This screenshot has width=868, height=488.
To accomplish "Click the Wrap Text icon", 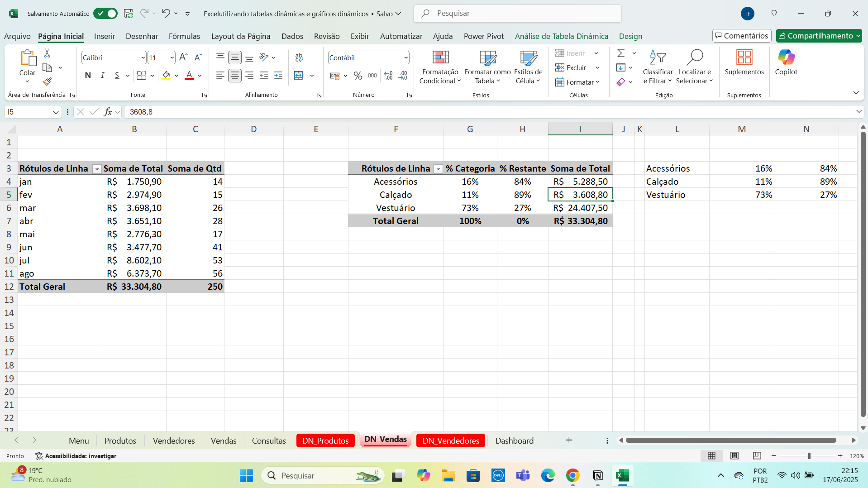I will [299, 57].
